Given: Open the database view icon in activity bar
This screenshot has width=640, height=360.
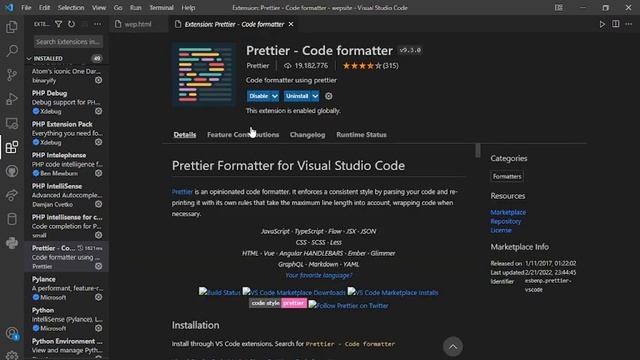Looking at the screenshot, I should click(12, 219).
